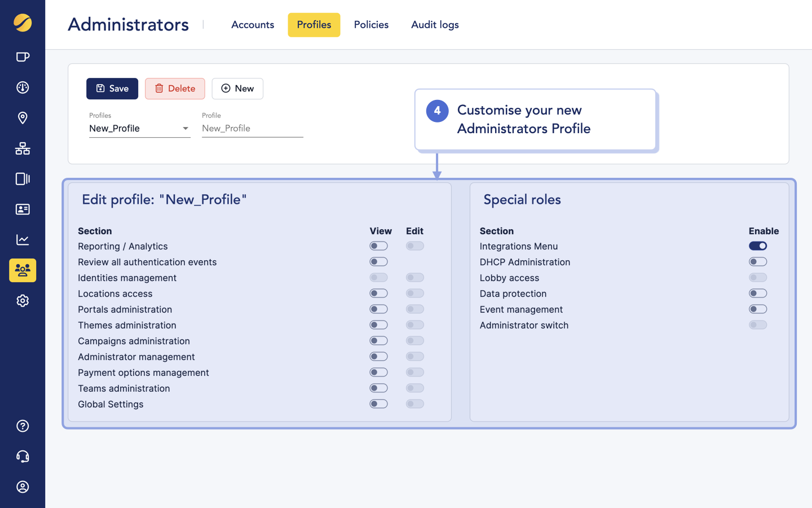The image size is (812, 508).
Task: Select the location pin icon in sidebar
Action: coord(23,118)
